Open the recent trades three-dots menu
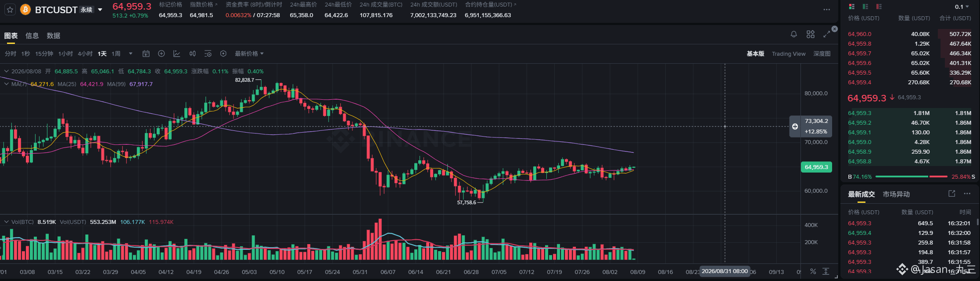Viewport: 980px width, 281px height. coord(967,194)
